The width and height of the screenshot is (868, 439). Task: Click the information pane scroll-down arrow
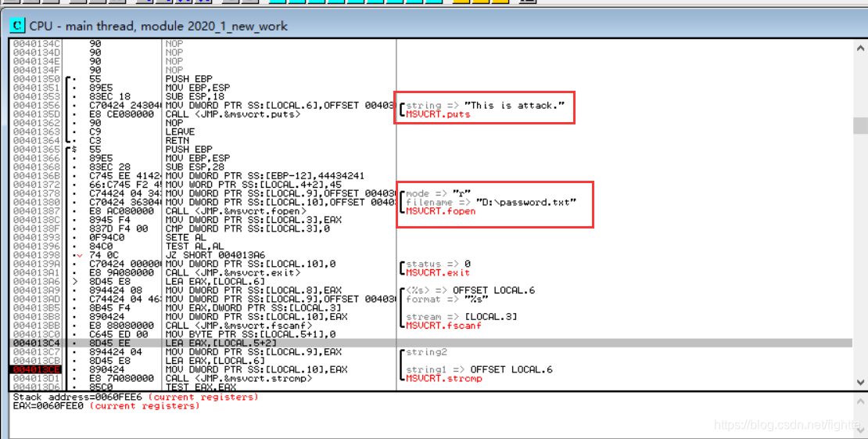pos(860,430)
